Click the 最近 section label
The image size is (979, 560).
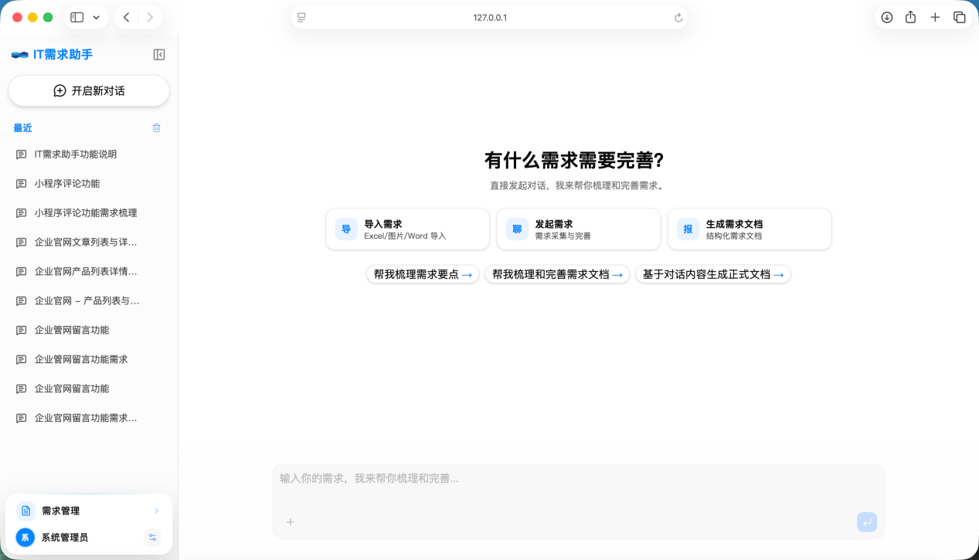pyautogui.click(x=22, y=128)
